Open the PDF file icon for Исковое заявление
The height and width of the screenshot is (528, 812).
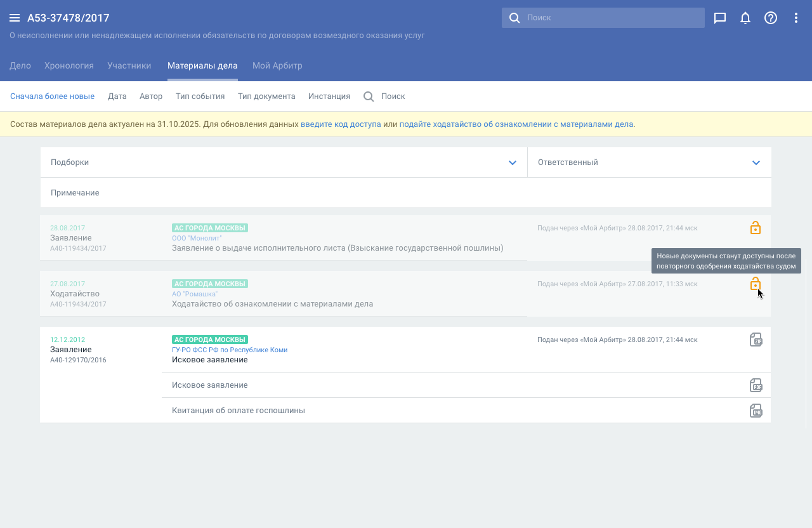756,385
